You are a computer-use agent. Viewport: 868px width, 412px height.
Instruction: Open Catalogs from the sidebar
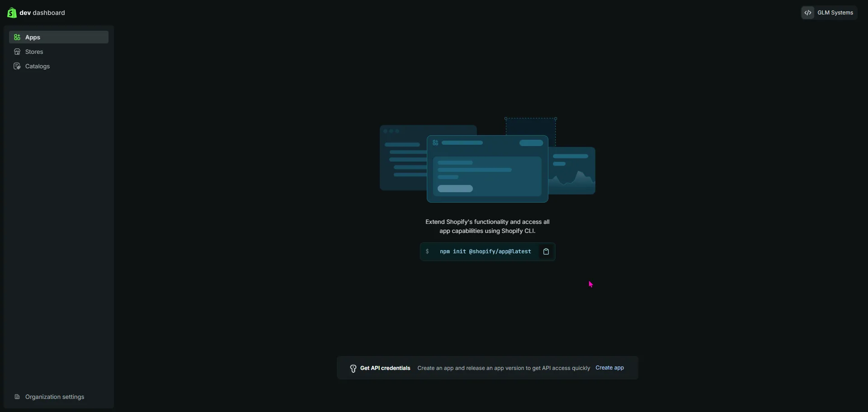tap(59, 66)
